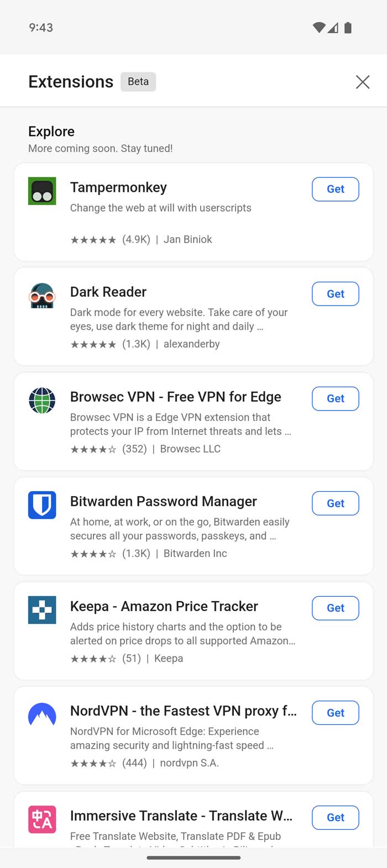Close the Extensions panel
Viewport: 387px width, 868px height.
(363, 82)
